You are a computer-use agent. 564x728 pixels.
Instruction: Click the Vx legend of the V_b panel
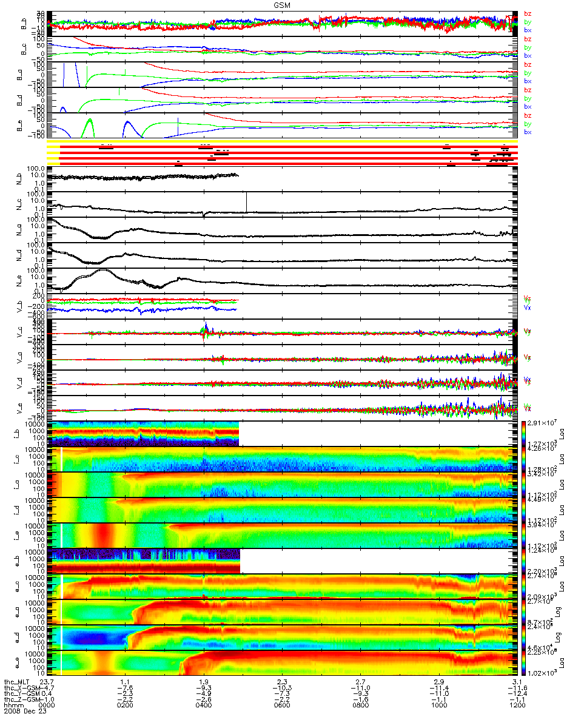[528, 308]
